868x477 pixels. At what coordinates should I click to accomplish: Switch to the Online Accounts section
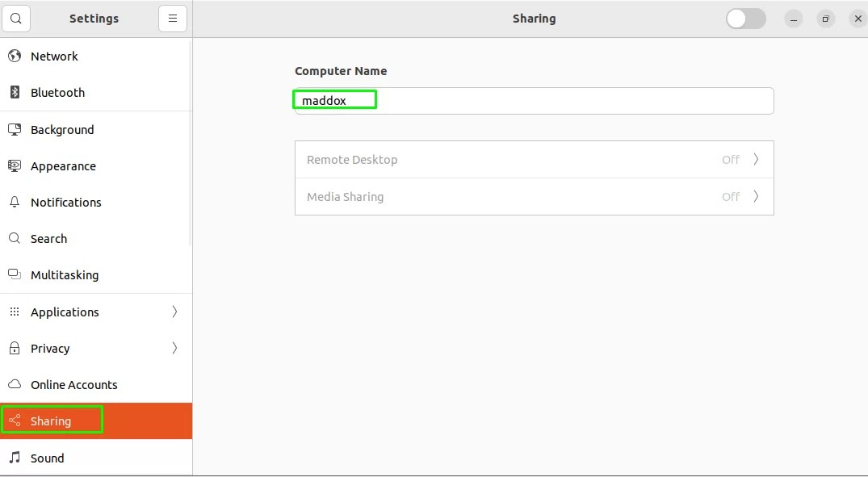[74, 384]
